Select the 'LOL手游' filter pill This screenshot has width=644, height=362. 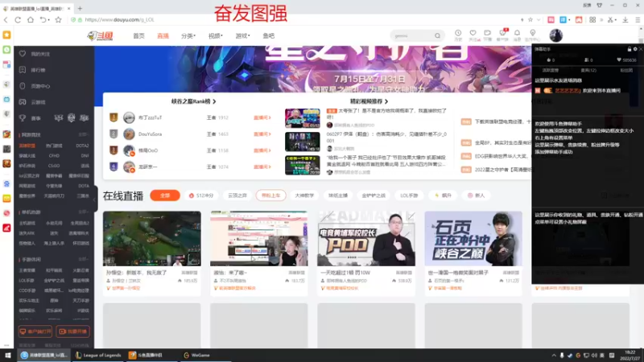(409, 195)
